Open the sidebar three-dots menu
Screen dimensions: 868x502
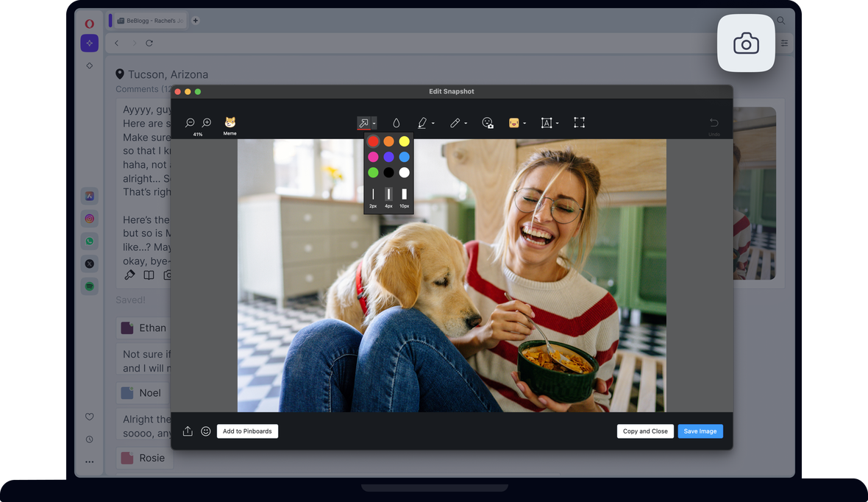point(89,462)
